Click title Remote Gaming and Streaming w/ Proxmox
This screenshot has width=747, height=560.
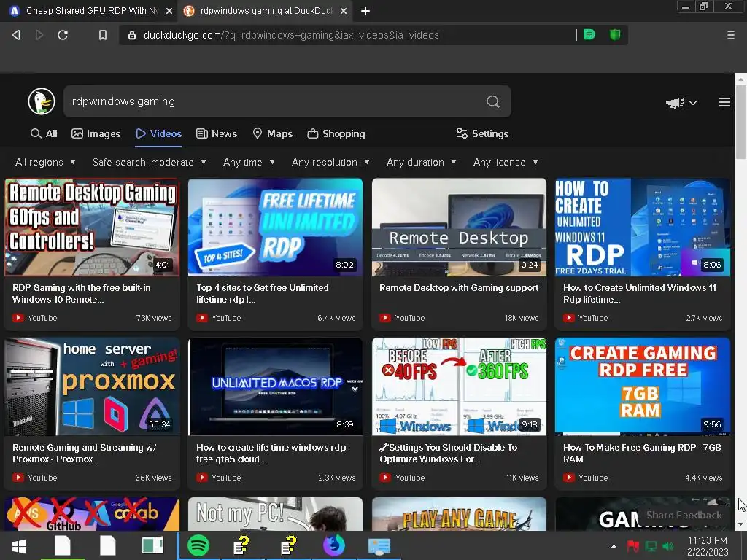click(85, 453)
